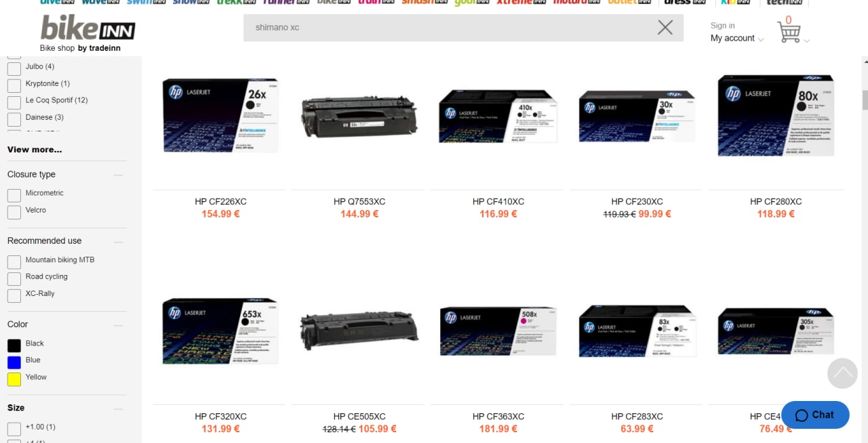Select the Yellow color swatch

point(14,379)
